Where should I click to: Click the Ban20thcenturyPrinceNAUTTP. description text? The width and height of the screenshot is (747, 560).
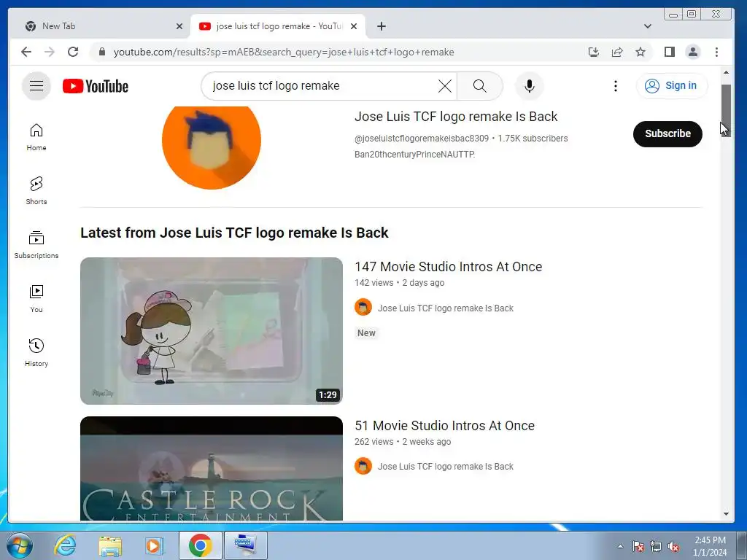[x=414, y=155]
